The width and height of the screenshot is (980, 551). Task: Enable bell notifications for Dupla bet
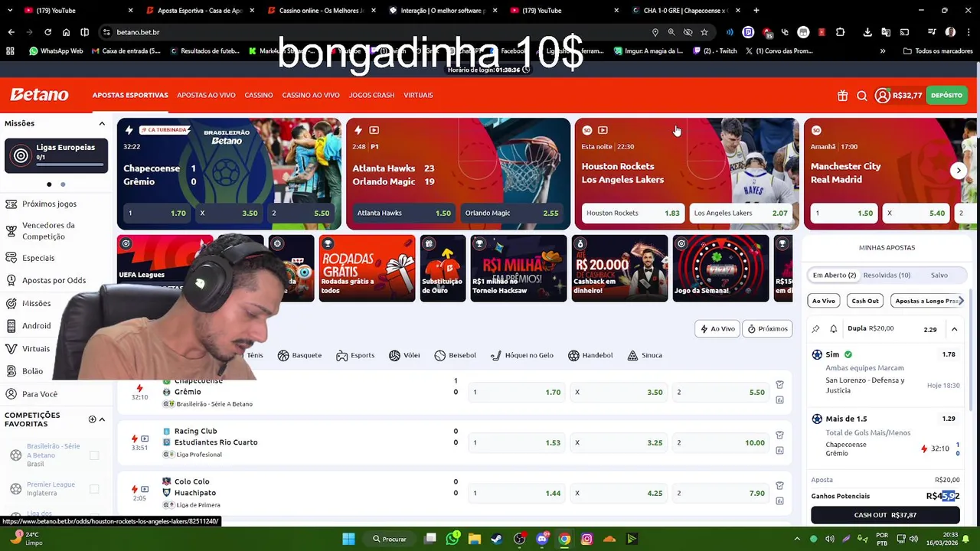point(833,329)
